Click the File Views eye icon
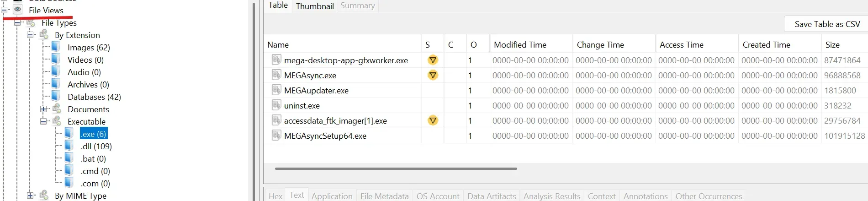Viewport: 868px width, 201px height. pyautogui.click(x=18, y=9)
